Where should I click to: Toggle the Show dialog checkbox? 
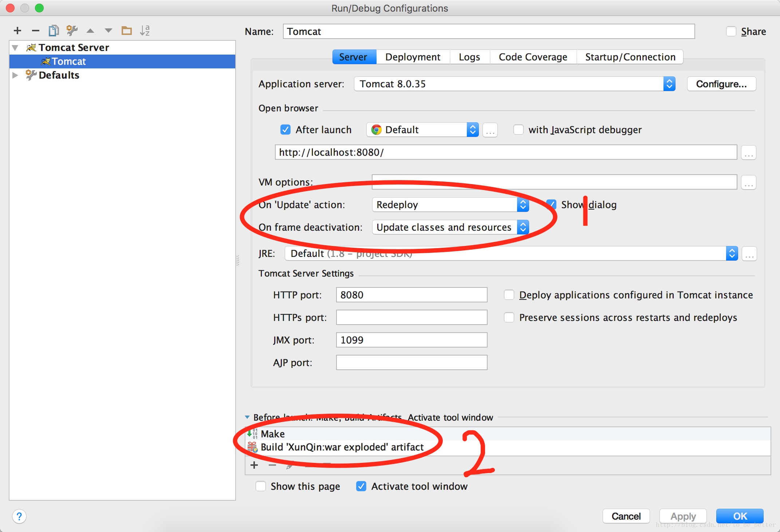(551, 205)
